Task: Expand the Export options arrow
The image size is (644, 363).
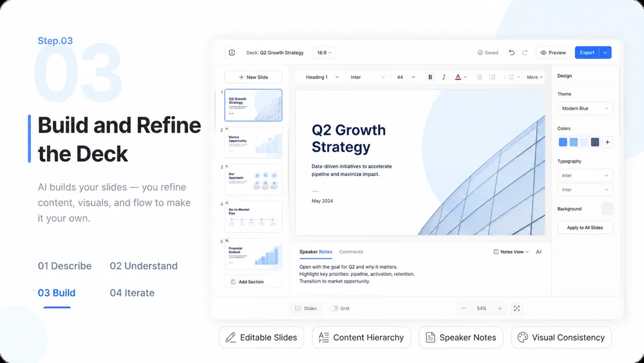Action: tap(605, 53)
